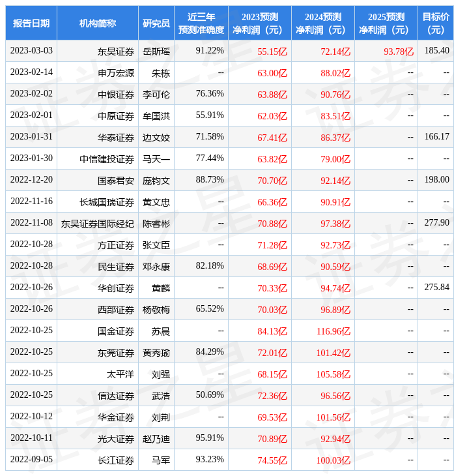Click accuracy value 88.73%
This screenshot has width=454, height=476.
(210, 180)
